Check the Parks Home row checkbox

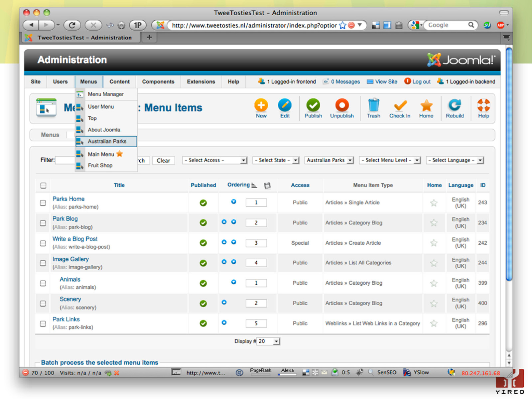click(43, 203)
